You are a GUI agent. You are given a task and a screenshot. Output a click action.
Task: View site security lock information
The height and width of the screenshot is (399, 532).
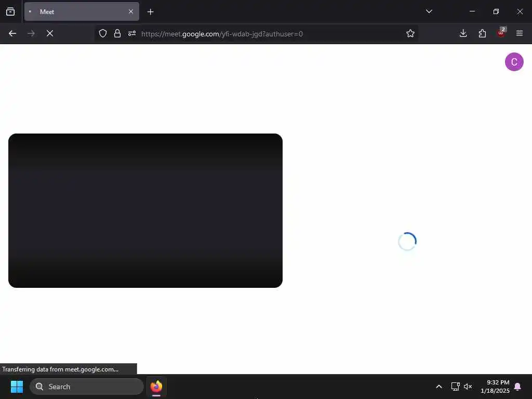(x=117, y=33)
